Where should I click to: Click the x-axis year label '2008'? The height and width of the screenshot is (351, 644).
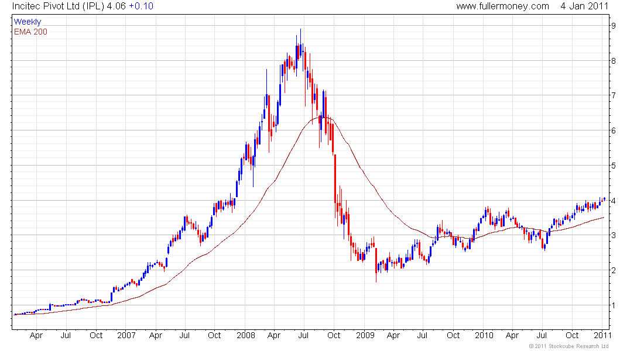pos(246,335)
